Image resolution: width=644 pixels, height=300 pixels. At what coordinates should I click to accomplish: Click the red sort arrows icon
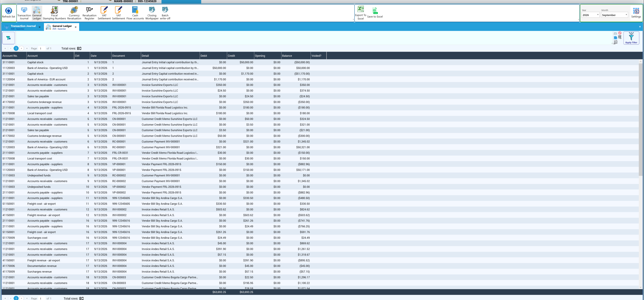coord(620,33)
